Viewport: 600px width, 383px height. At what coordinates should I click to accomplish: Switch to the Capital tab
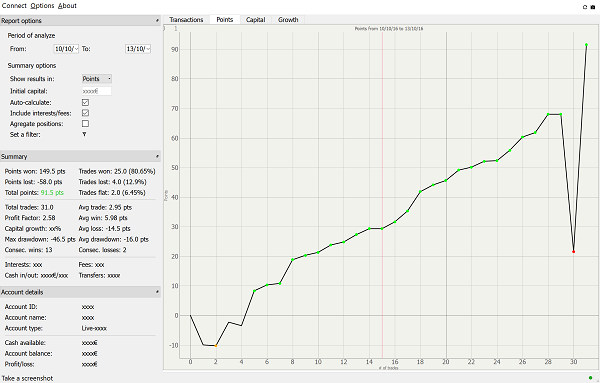point(256,20)
